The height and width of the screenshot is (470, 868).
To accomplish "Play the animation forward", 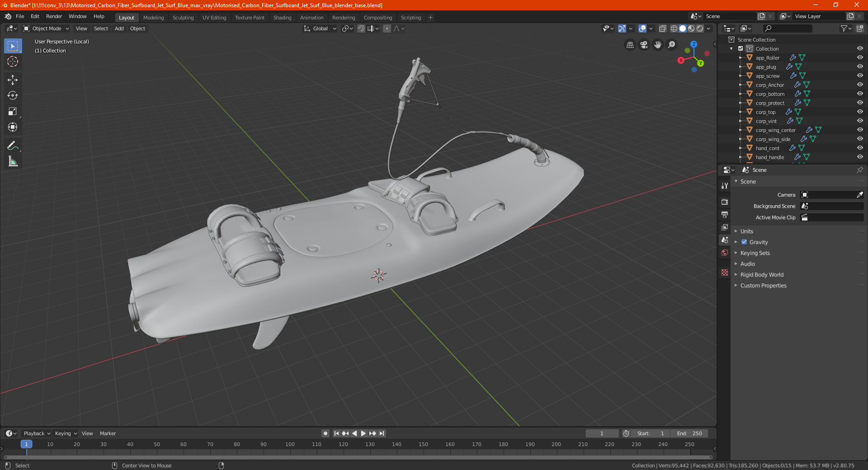I will pos(363,433).
